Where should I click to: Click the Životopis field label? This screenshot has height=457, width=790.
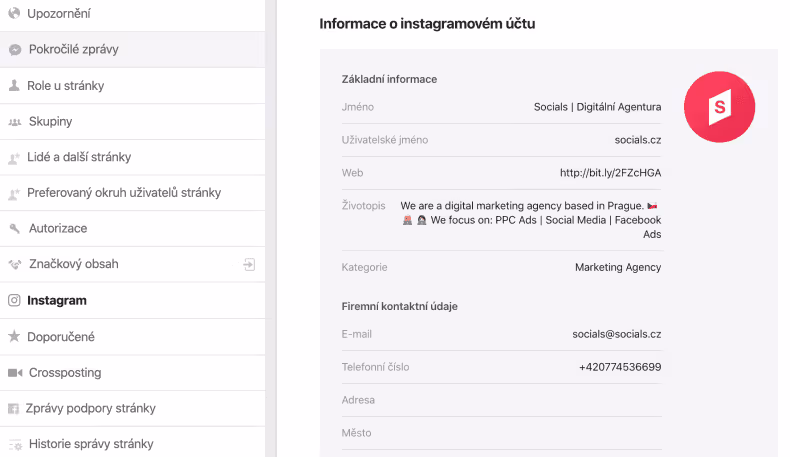(363, 206)
